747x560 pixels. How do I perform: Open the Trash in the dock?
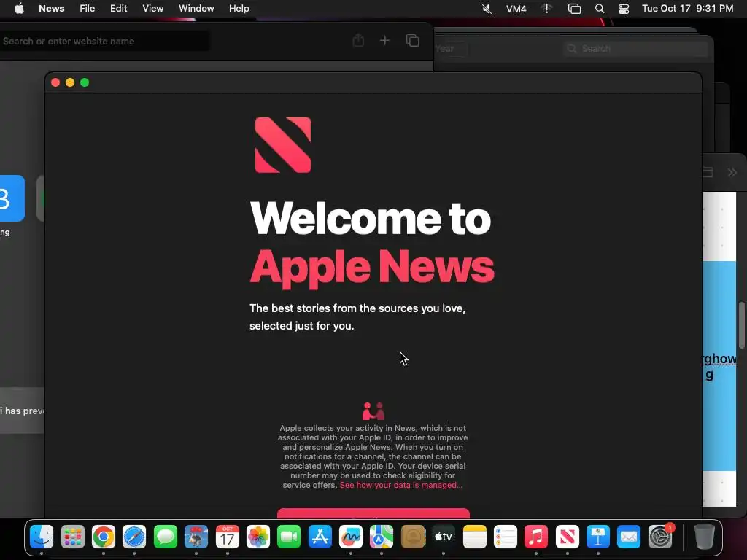pos(704,537)
